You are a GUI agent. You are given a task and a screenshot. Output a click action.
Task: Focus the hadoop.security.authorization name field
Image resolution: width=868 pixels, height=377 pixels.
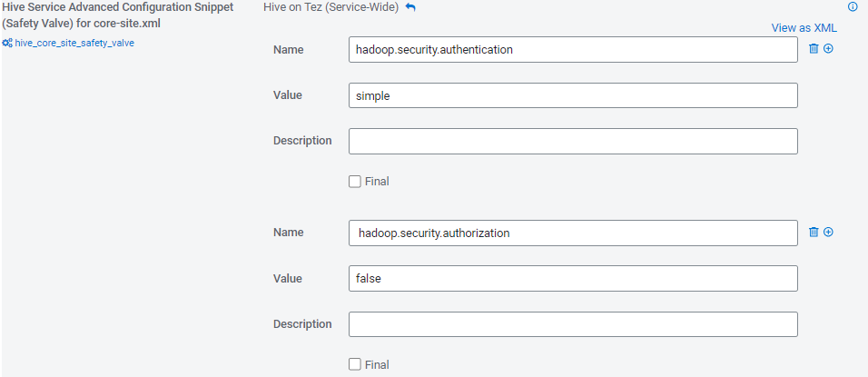pos(573,233)
